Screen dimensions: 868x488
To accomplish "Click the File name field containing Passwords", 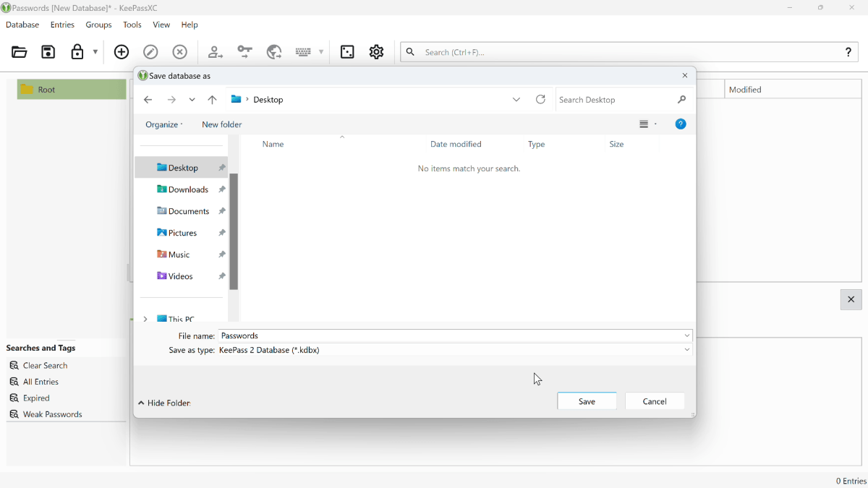I will coord(449,336).
